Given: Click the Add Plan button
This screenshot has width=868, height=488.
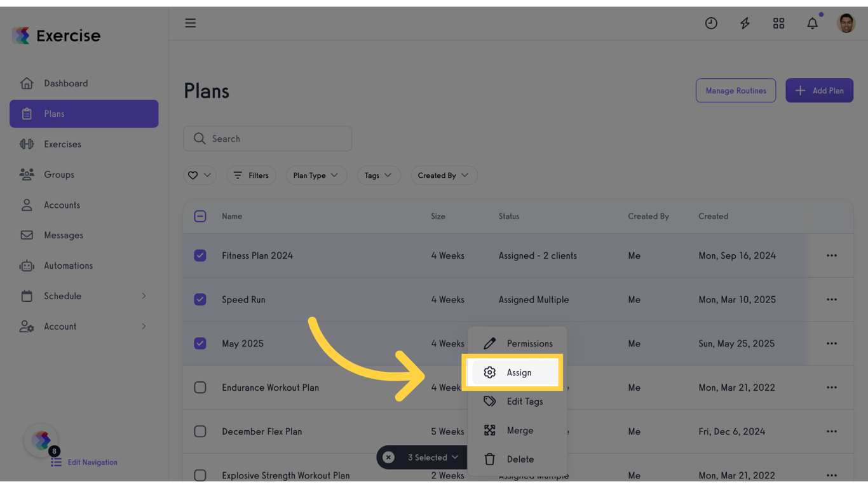Looking at the screenshot, I should point(819,91).
